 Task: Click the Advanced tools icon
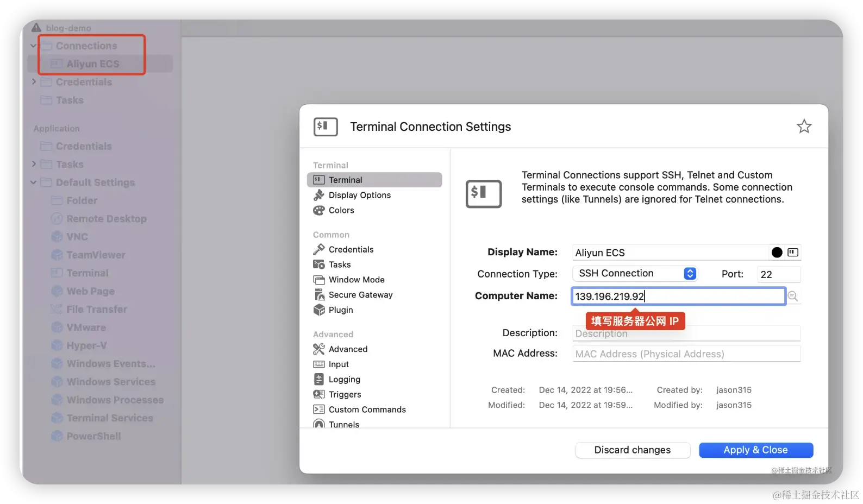coord(319,349)
